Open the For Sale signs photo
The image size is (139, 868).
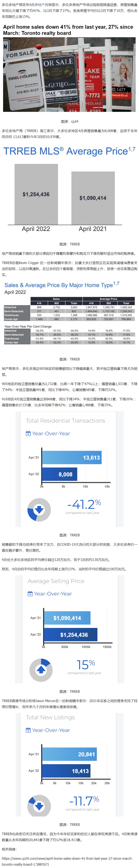[69, 74]
